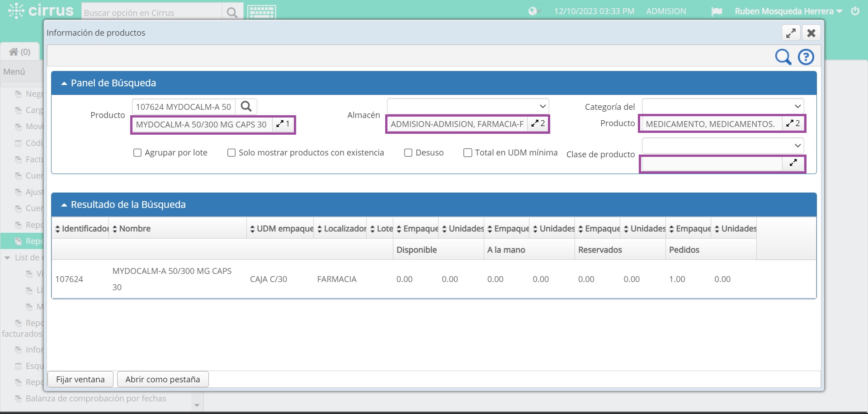Open the help question mark icon
The width and height of the screenshot is (868, 414).
point(806,57)
